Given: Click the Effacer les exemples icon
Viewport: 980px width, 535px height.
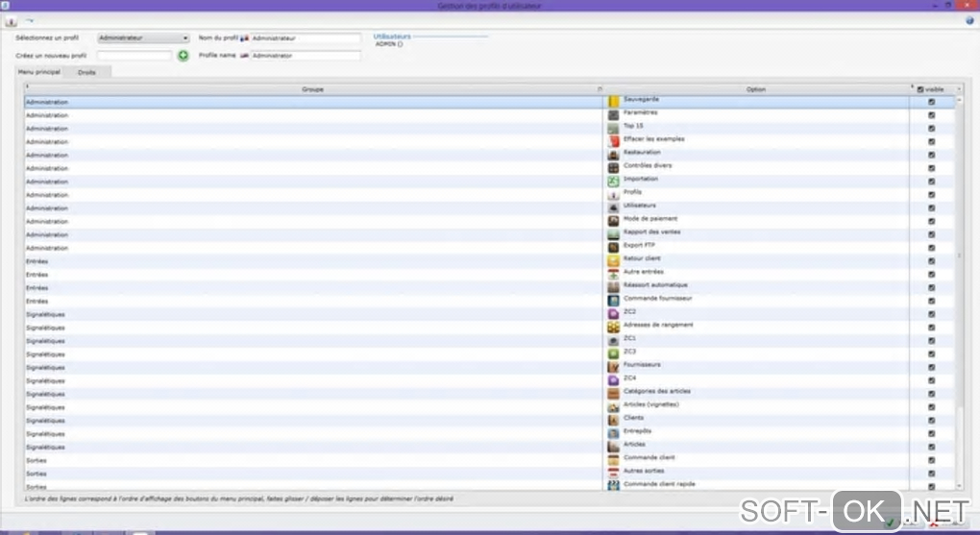Looking at the screenshot, I should click(x=613, y=141).
